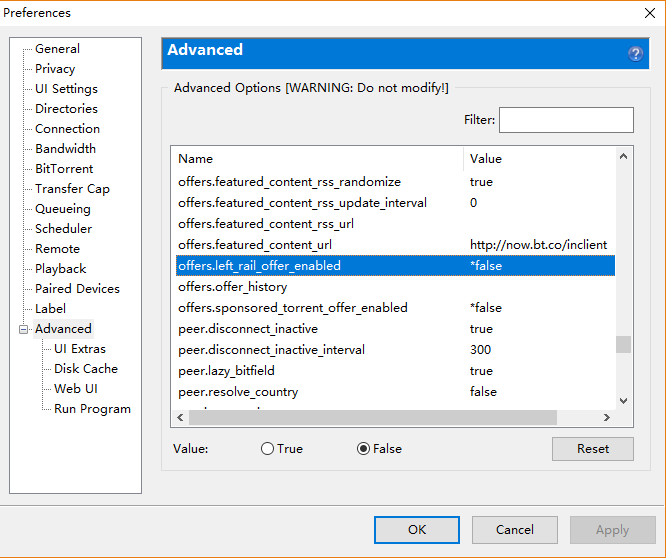The width and height of the screenshot is (666, 558).
Task: Open the General preferences section
Action: pos(57,49)
